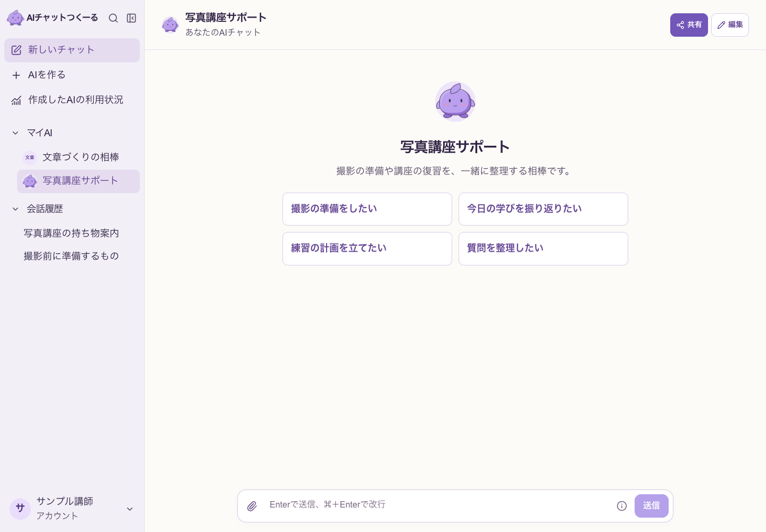The image size is (766, 532).
Task: Click the 文章 avatar icon in マイAI
Action: tap(30, 157)
